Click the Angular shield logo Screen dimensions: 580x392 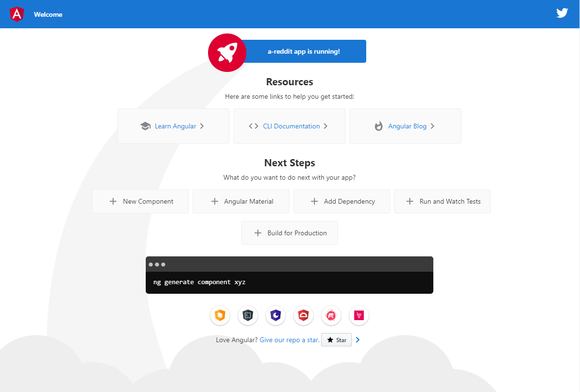click(17, 14)
